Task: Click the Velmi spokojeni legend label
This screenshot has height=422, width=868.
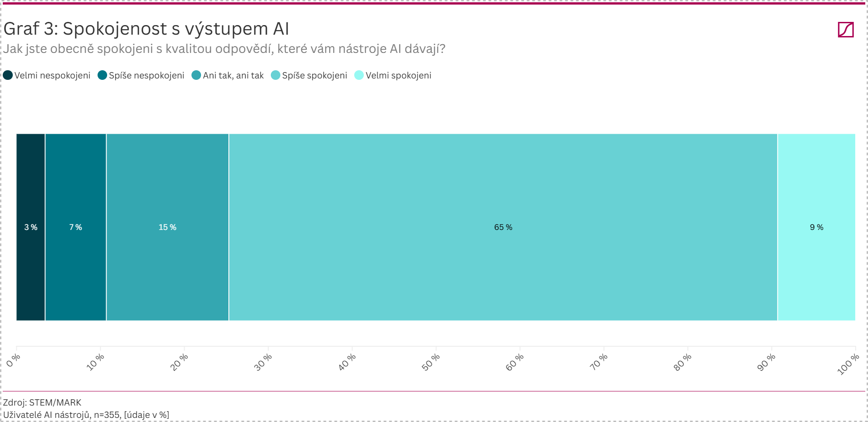Action: click(398, 75)
